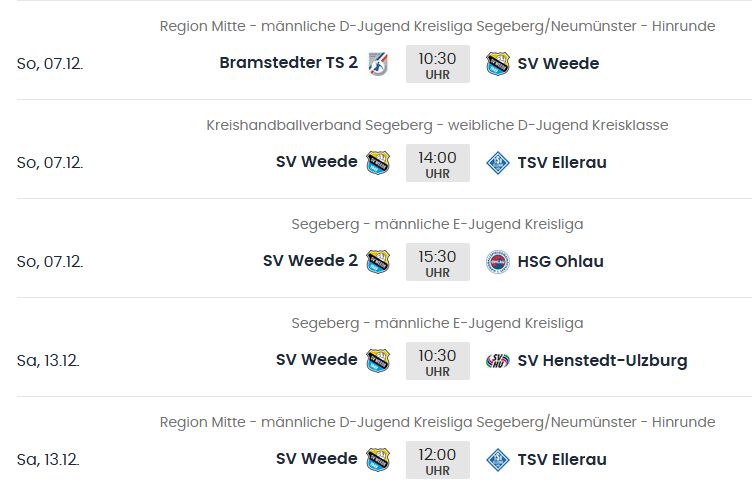Click the date of the 12:00 match
This screenshot has width=752, height=493.
48,460
